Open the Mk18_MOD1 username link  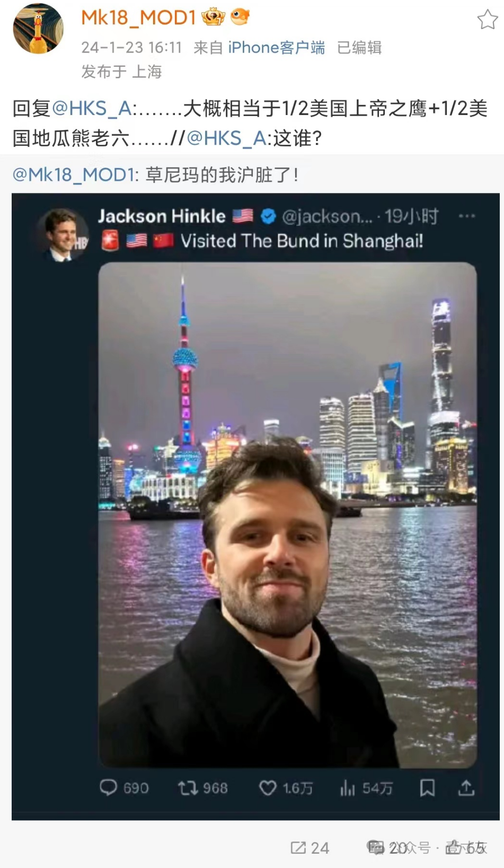(x=138, y=17)
